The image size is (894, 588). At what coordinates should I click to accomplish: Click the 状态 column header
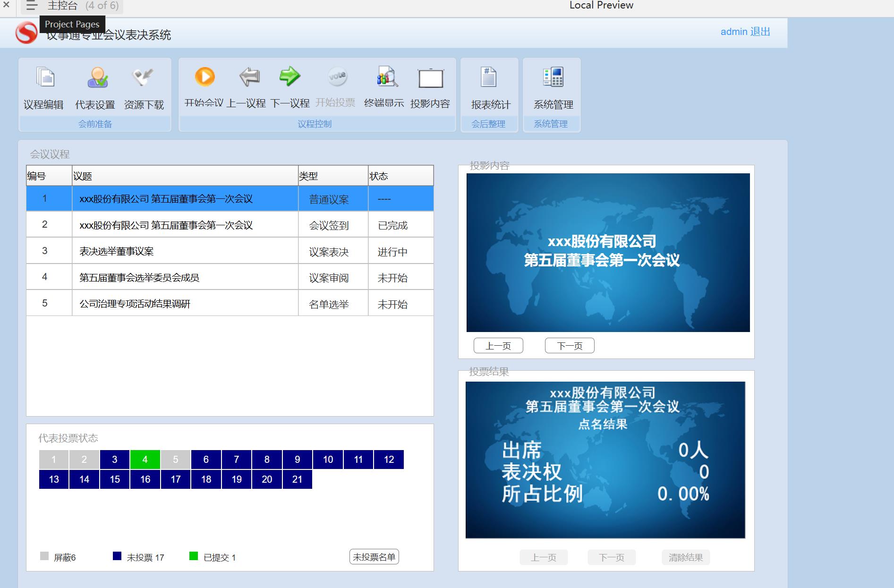(400, 176)
